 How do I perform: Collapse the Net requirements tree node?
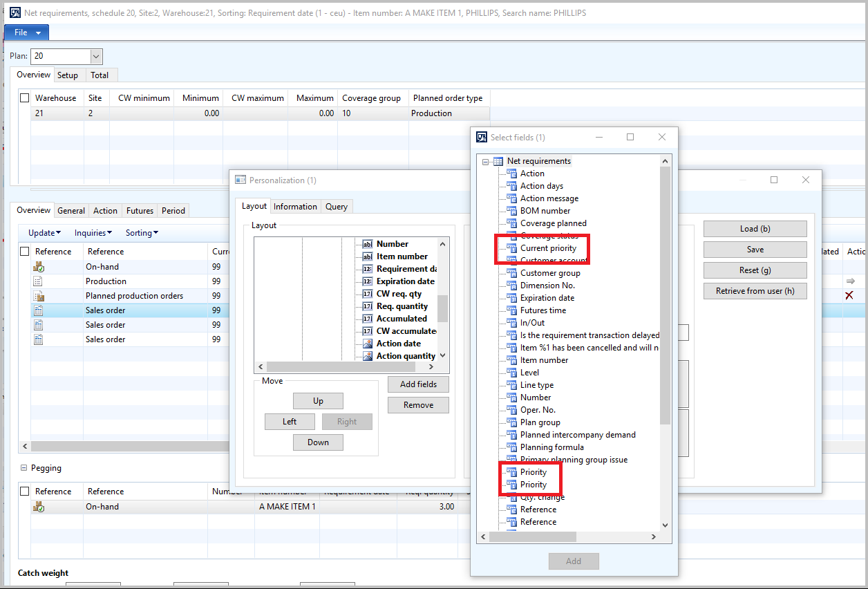coord(486,161)
